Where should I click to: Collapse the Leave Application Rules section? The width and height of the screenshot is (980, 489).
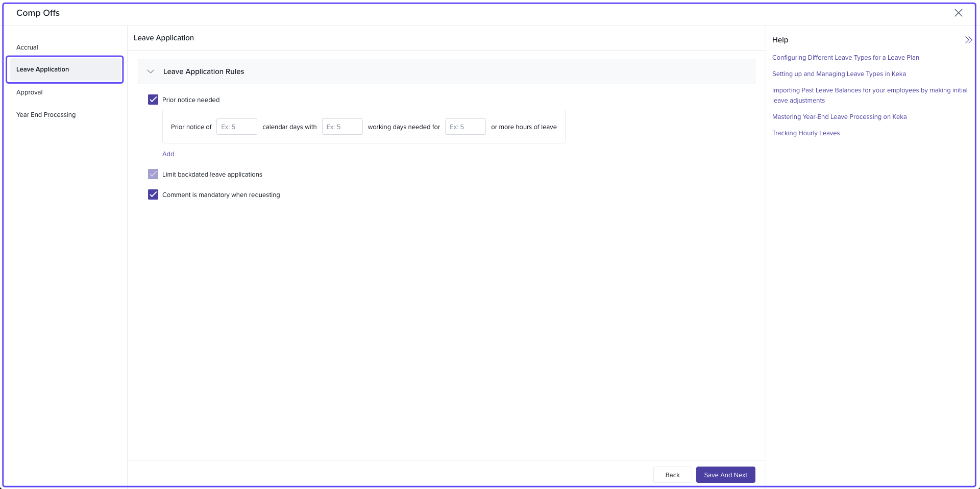[151, 71]
